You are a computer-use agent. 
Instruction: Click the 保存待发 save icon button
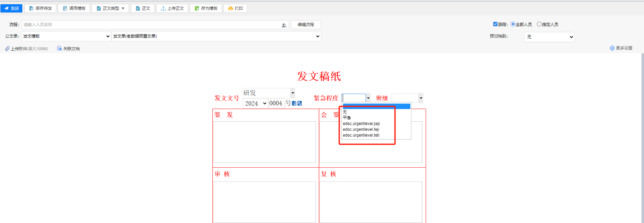(31, 9)
